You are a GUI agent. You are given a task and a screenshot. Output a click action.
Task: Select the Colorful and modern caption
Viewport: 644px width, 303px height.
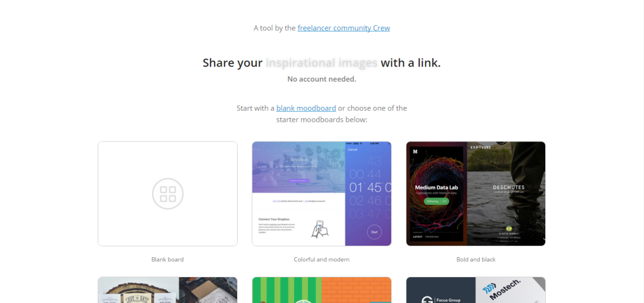[321, 260]
